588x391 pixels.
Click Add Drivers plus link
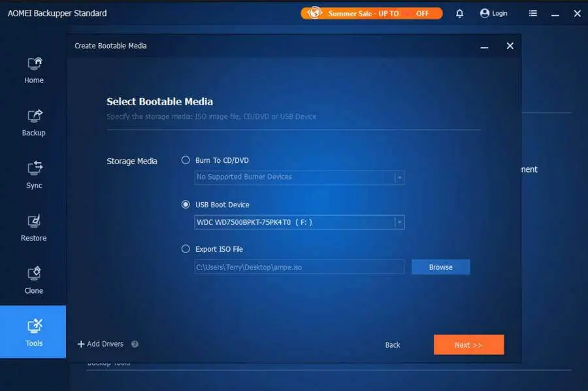tap(101, 344)
